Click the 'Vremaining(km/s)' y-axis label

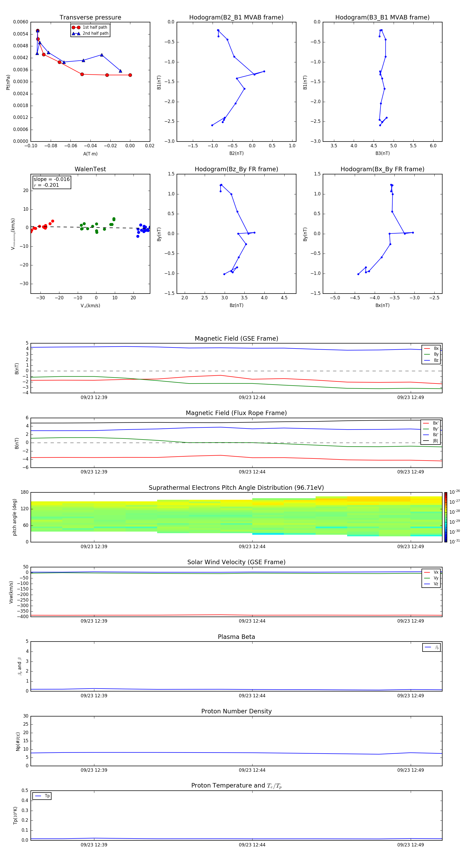[x=13, y=234]
